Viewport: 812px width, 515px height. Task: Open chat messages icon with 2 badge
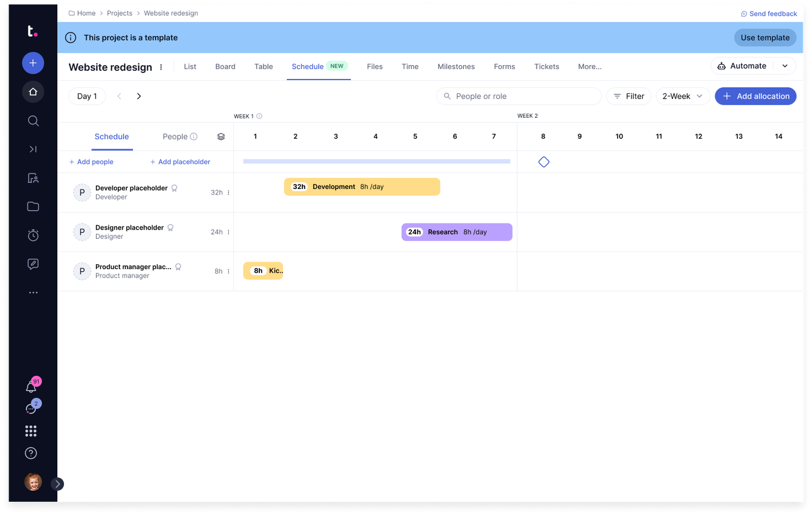tap(31, 409)
